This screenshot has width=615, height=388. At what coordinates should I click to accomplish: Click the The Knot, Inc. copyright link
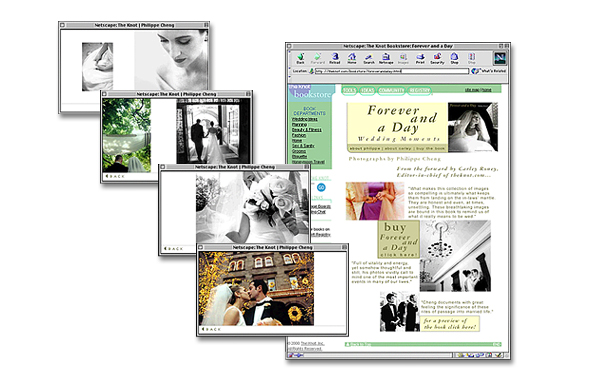(x=313, y=343)
